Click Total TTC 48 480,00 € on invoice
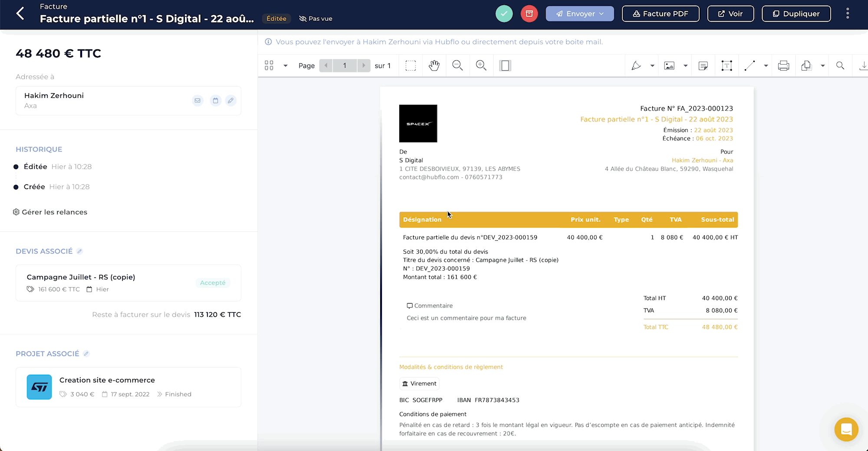 690,327
